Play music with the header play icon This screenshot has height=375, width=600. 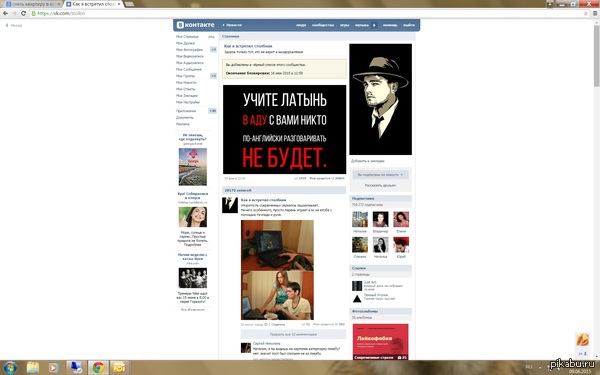374,25
